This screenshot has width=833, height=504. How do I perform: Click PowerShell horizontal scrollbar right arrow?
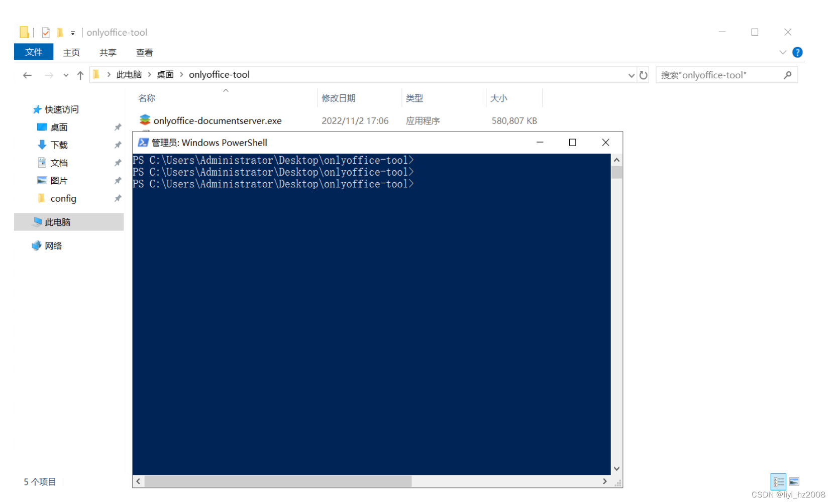pyautogui.click(x=605, y=481)
